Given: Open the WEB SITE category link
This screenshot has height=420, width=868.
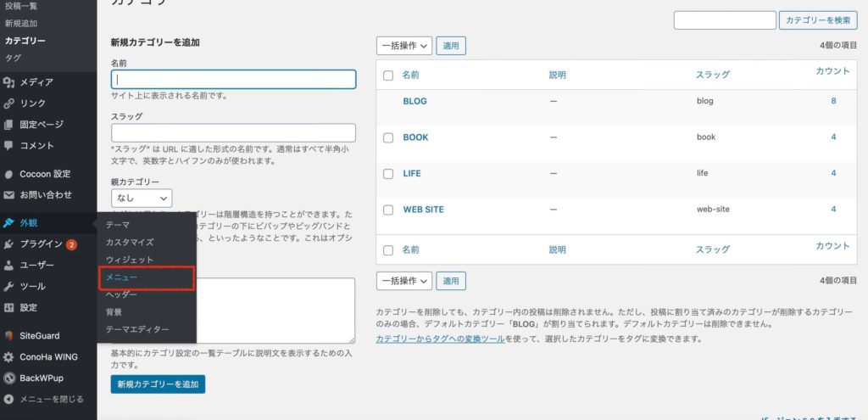Looking at the screenshot, I should coord(424,210).
